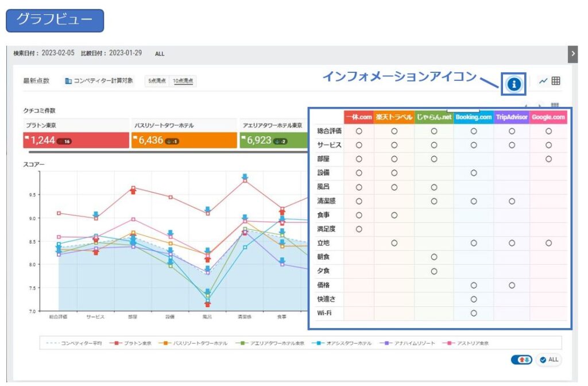
Task: Click flag icon on バスリゾートタワーホテル card
Action: (x=136, y=138)
